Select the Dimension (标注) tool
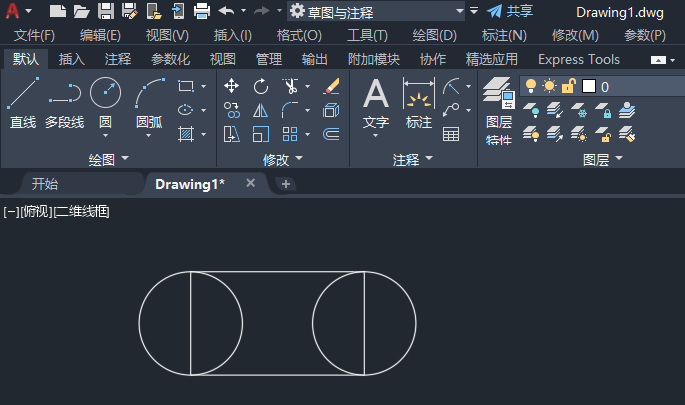 coord(419,103)
